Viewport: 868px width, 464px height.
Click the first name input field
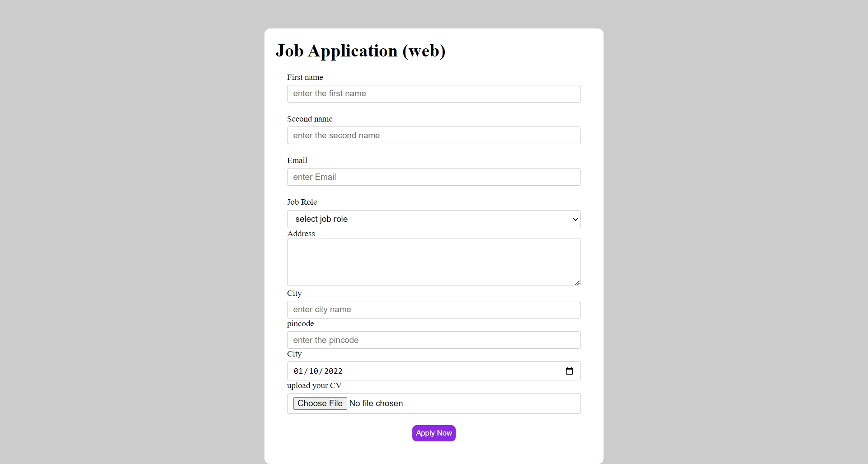pyautogui.click(x=434, y=94)
